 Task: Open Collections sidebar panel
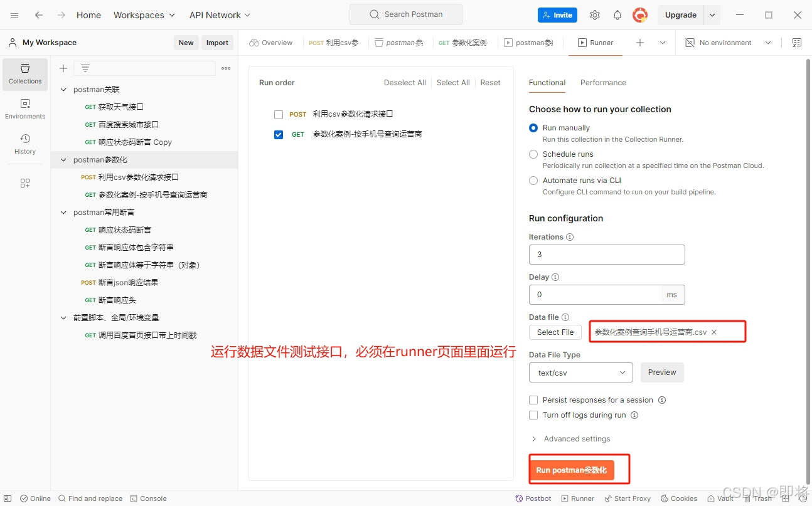tap(25, 74)
